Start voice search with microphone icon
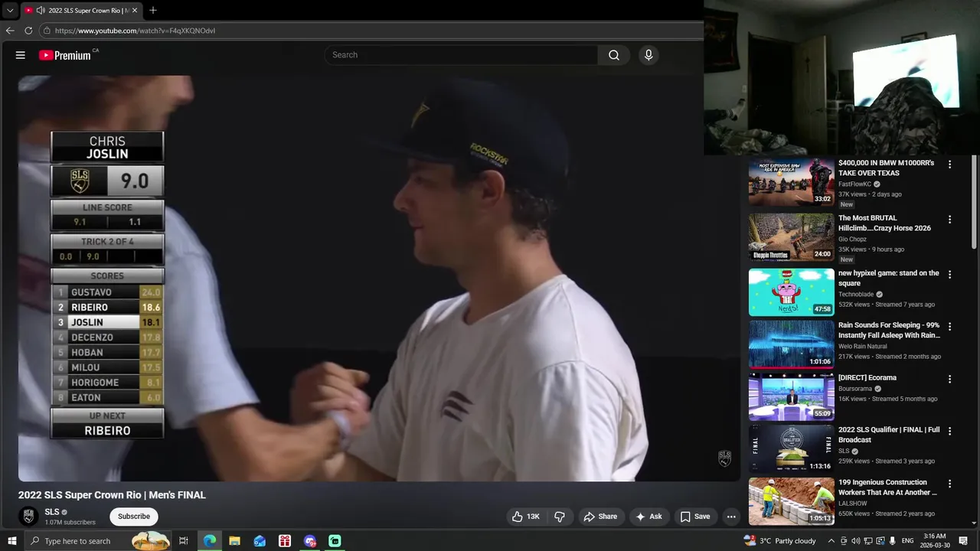980x551 pixels. (x=648, y=55)
